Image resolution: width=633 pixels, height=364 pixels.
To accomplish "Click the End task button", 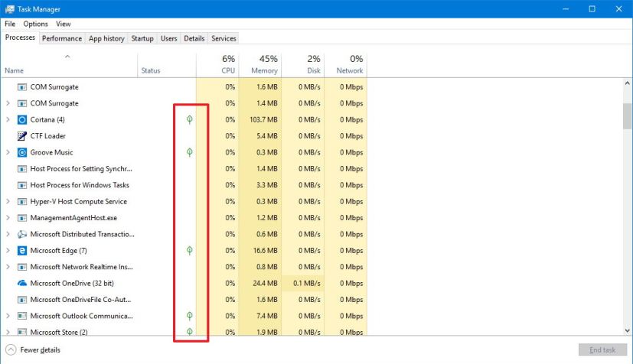I will pos(602,350).
